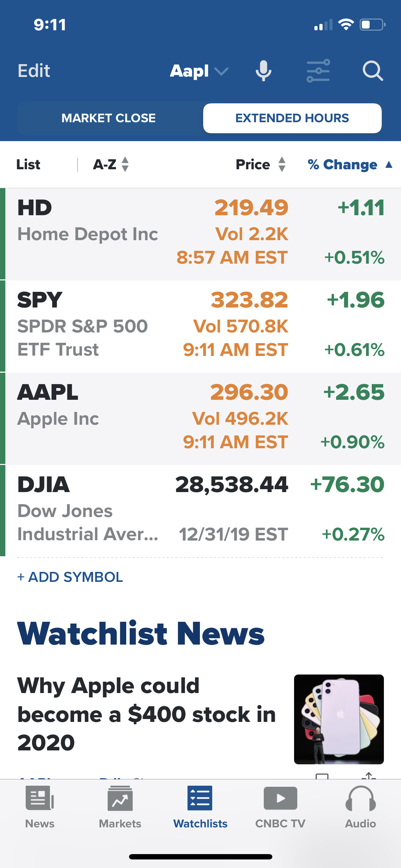
Task: Open the SPY ETF Trust row
Action: point(200,326)
